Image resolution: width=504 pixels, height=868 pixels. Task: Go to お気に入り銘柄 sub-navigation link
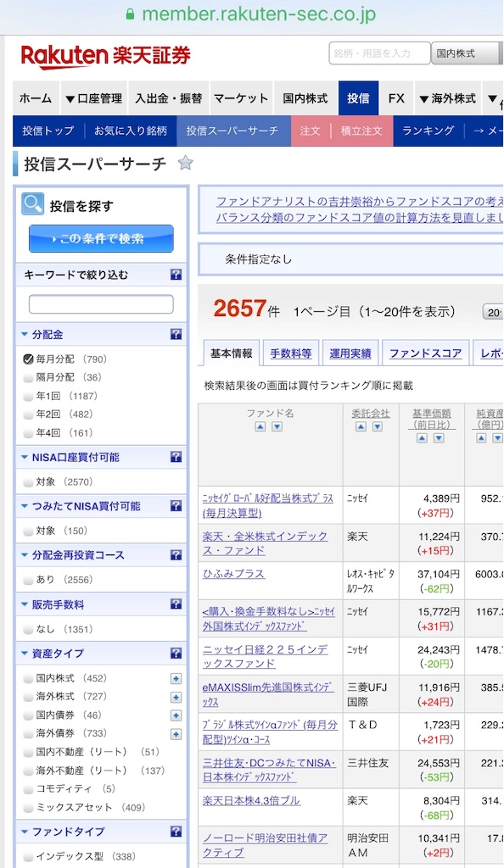pyautogui.click(x=130, y=131)
